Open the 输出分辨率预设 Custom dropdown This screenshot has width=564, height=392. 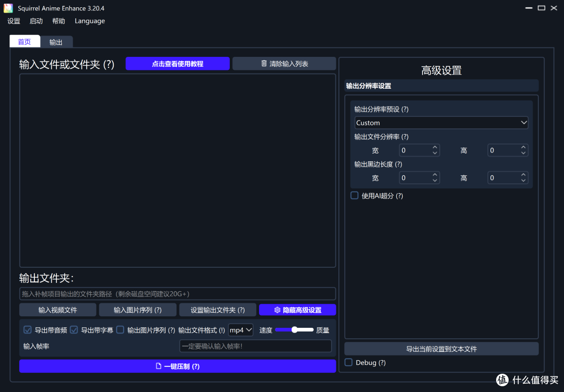(x=441, y=122)
